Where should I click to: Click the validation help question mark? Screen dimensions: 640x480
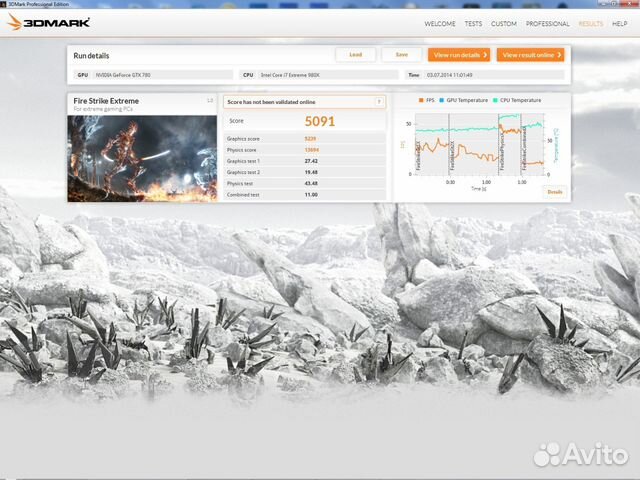point(379,102)
